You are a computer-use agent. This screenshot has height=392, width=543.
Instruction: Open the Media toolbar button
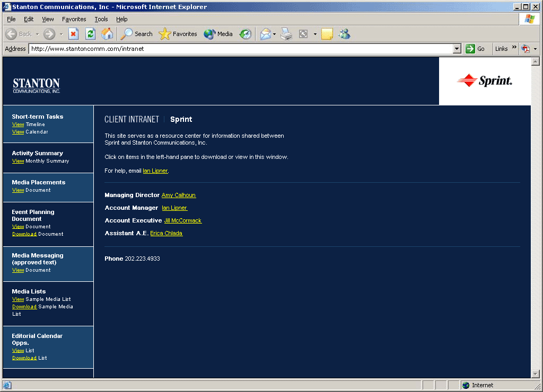pos(218,34)
